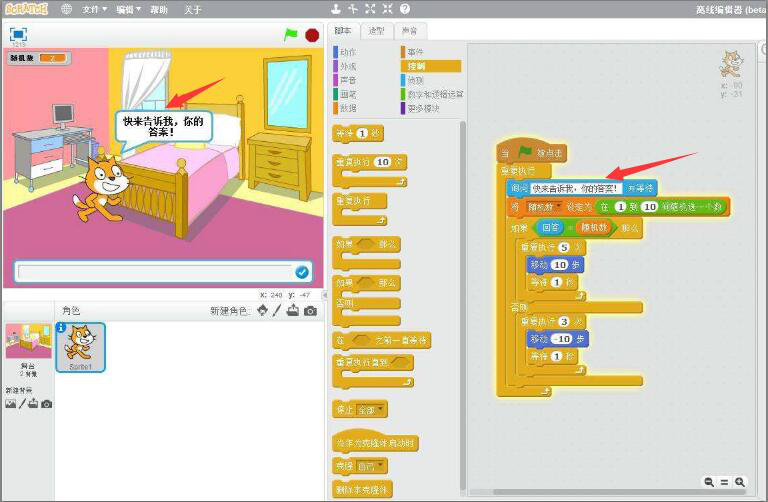Open block help question mark tool
Image resolution: width=768 pixels, height=502 pixels.
point(405,8)
